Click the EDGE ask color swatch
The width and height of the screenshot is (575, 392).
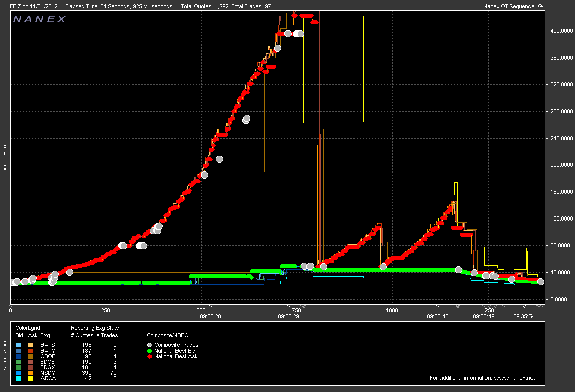(31, 362)
